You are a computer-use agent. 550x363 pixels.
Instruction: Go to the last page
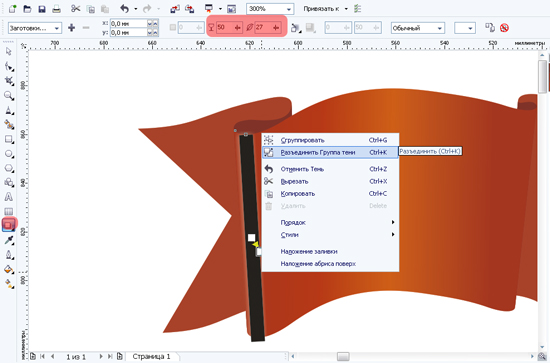click(x=110, y=356)
